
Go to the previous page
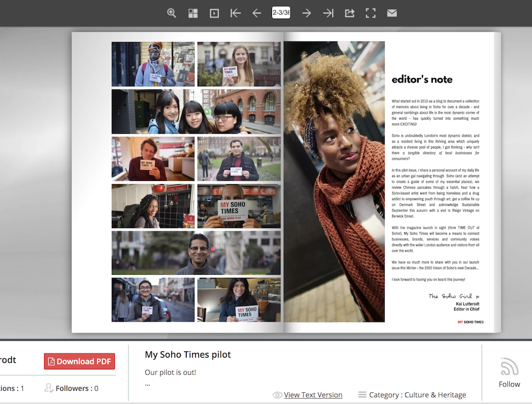click(257, 13)
